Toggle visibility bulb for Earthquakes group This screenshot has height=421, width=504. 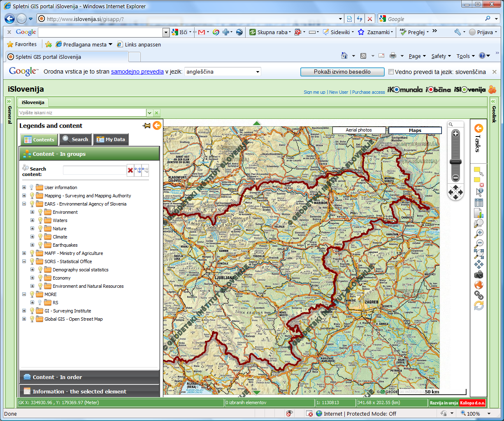tap(40, 245)
